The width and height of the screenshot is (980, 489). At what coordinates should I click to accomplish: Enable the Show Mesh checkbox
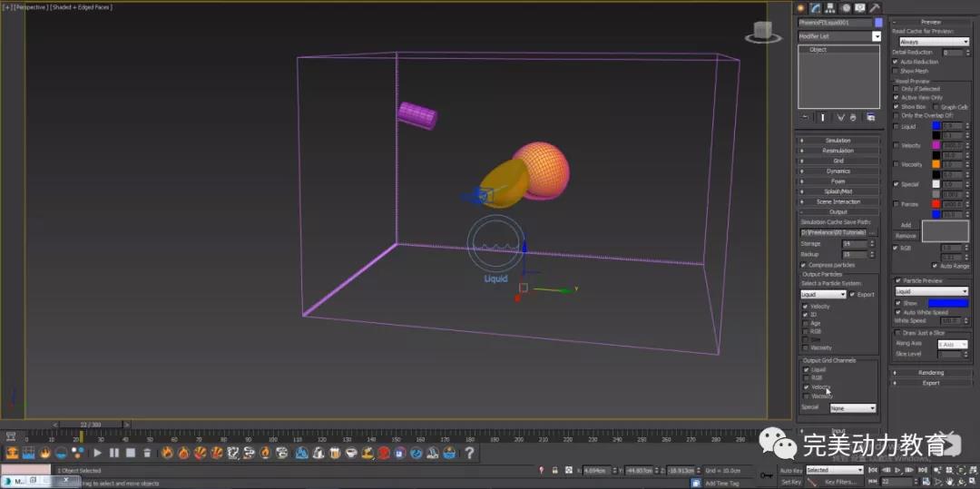click(896, 71)
